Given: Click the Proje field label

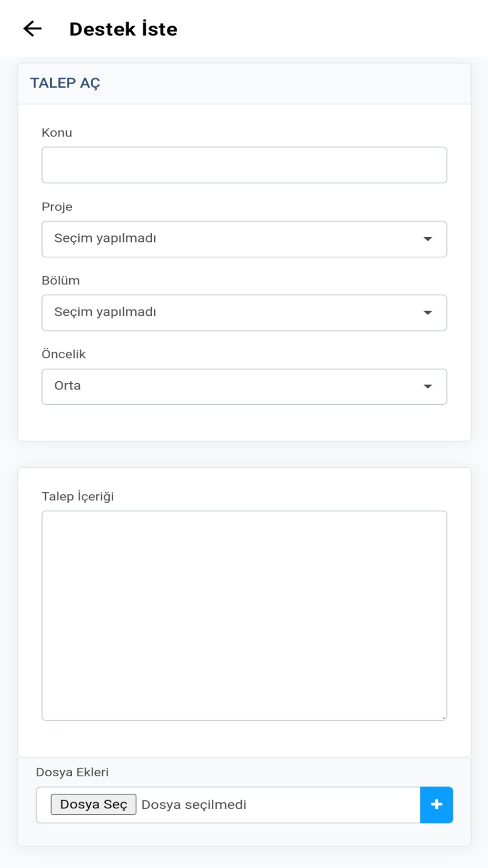Looking at the screenshot, I should 57,207.
